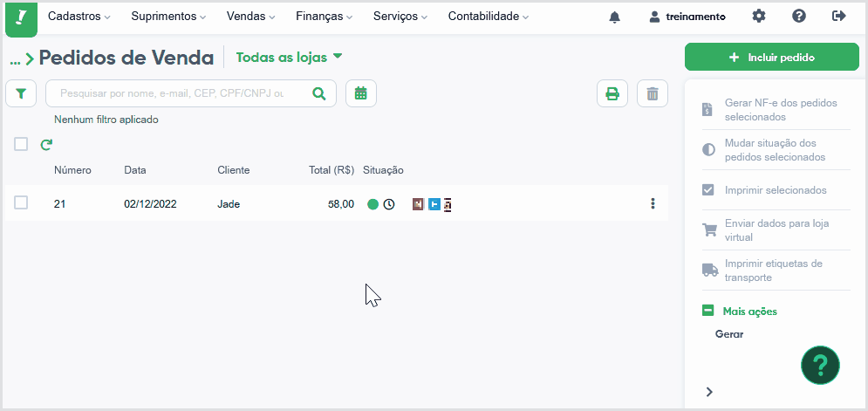Refresh the orders list
Image resolution: width=868 pixels, height=411 pixels.
pos(46,145)
